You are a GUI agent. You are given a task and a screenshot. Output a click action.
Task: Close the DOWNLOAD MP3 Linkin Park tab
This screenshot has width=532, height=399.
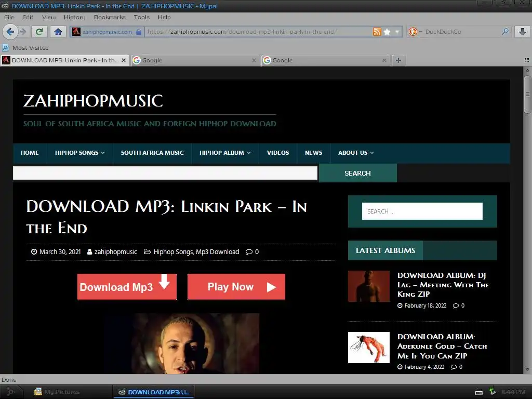pyautogui.click(x=124, y=60)
